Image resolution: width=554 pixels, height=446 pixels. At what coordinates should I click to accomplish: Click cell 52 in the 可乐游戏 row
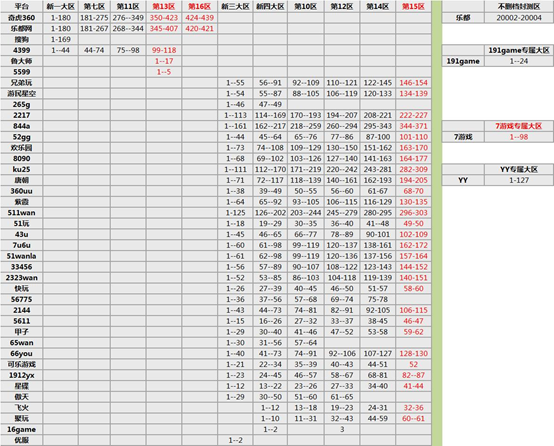[x=413, y=364]
